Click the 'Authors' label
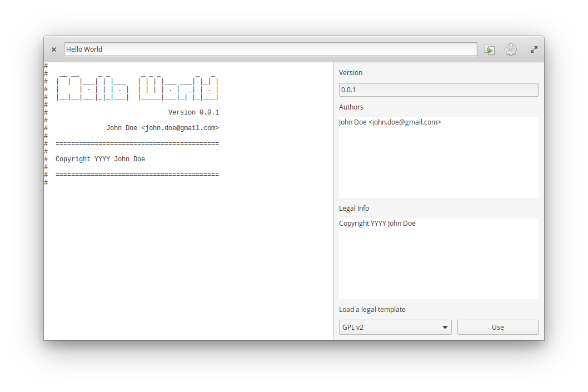The image size is (588, 392). pos(351,107)
